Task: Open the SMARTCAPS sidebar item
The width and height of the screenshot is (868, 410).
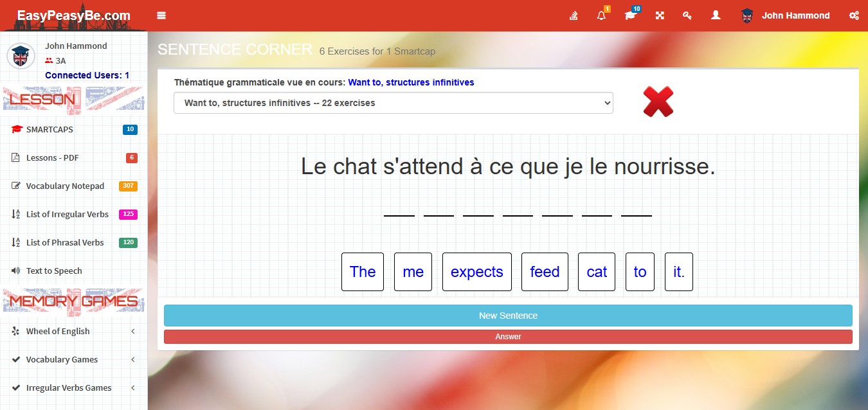Action: pyautogui.click(x=50, y=130)
